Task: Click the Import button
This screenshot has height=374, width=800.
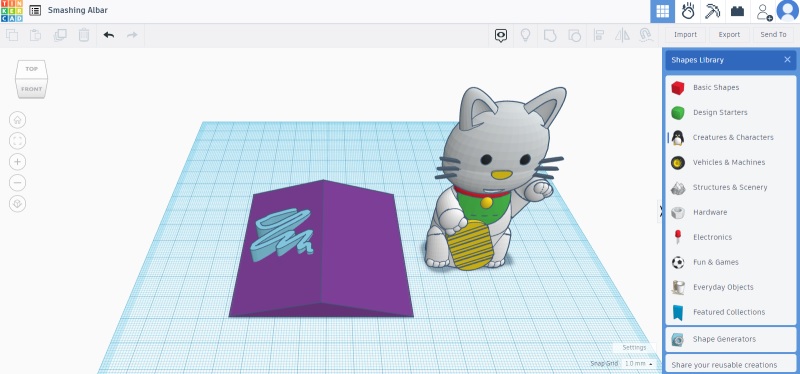Action: click(685, 35)
